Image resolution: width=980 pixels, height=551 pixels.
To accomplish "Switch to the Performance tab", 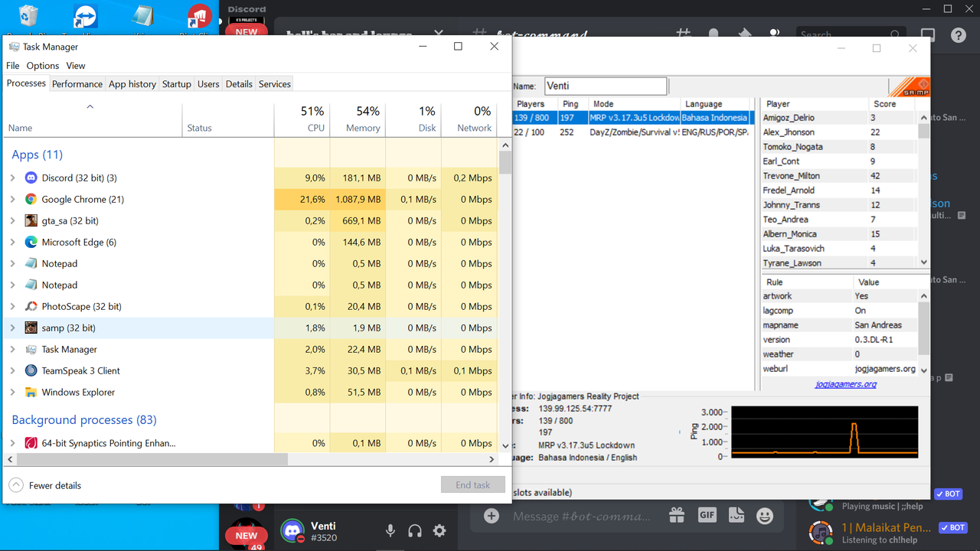I will coord(77,84).
